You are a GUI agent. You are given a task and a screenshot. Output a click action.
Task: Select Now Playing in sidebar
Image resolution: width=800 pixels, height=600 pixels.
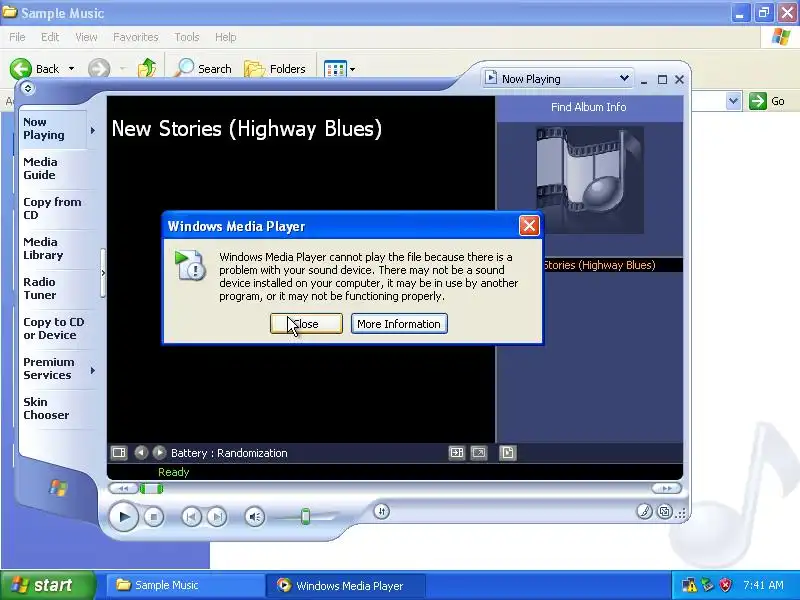44,129
